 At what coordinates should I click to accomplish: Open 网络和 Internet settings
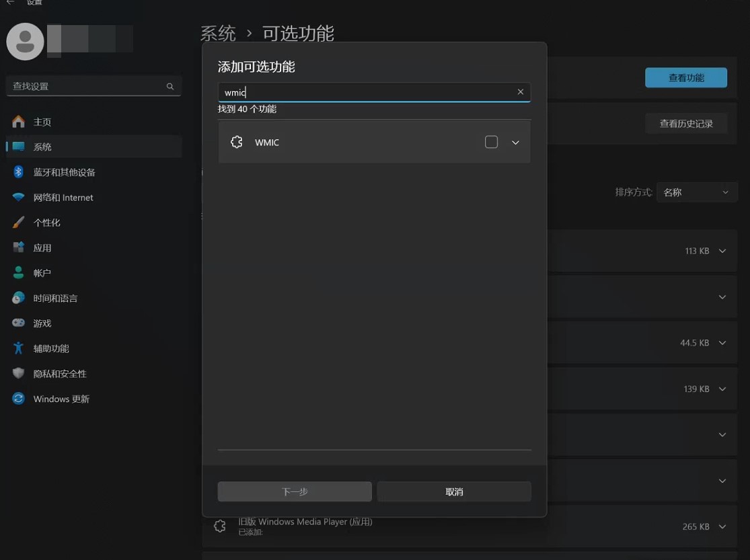click(93, 198)
